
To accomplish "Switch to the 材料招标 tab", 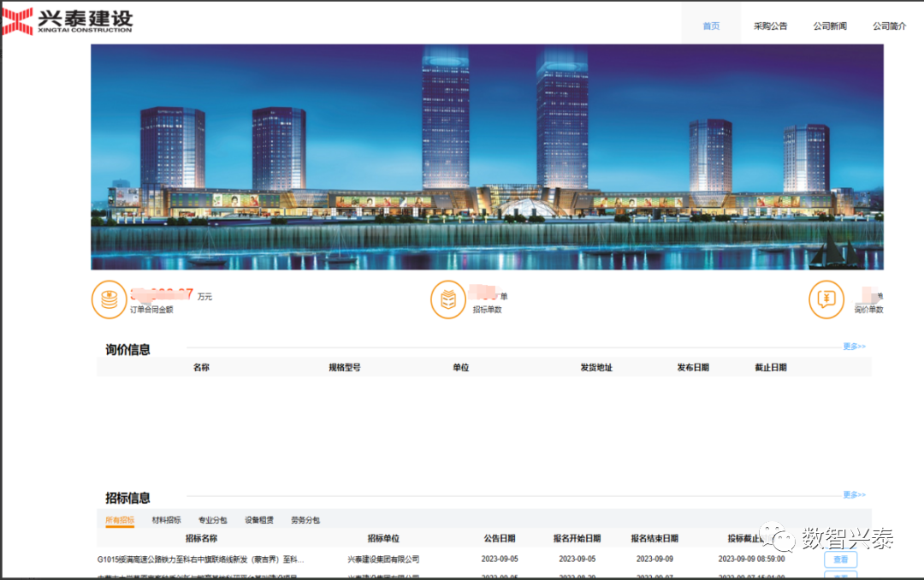I will coord(166,520).
